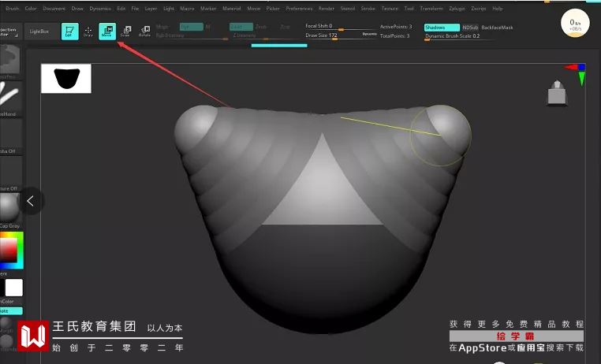Viewport: 601px width, 364px height.
Task: Open the FreeHand stroke type picker
Action: tap(10, 98)
